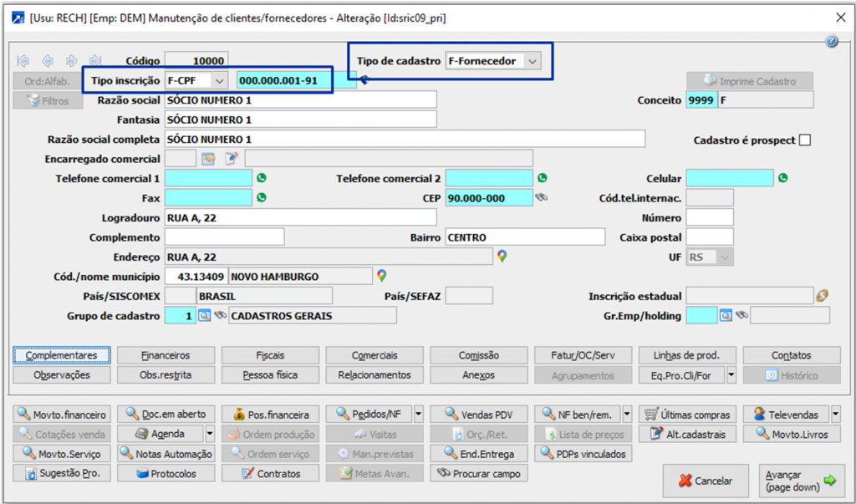The width and height of the screenshot is (856, 504).
Task: Expand the Tipo de cadastro dropdown
Action: (x=532, y=61)
